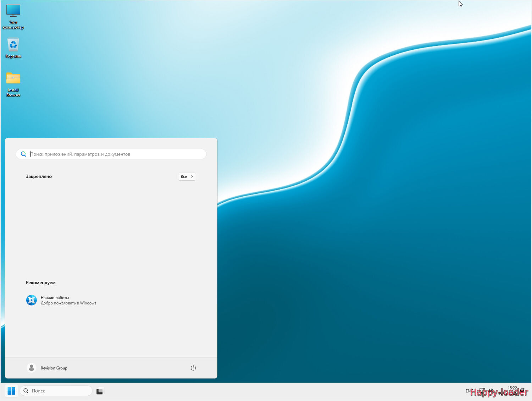Expand all apps with the Все button
This screenshot has height=401, width=532.
click(187, 176)
